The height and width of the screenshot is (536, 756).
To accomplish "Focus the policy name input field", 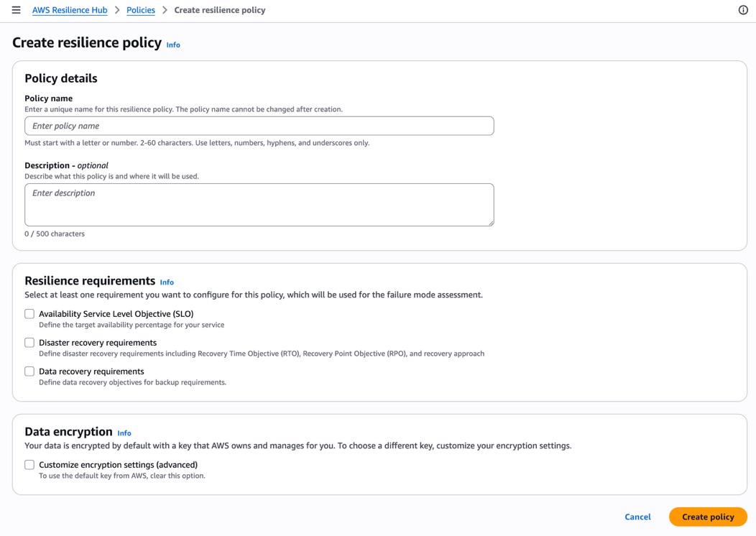I will tap(259, 126).
